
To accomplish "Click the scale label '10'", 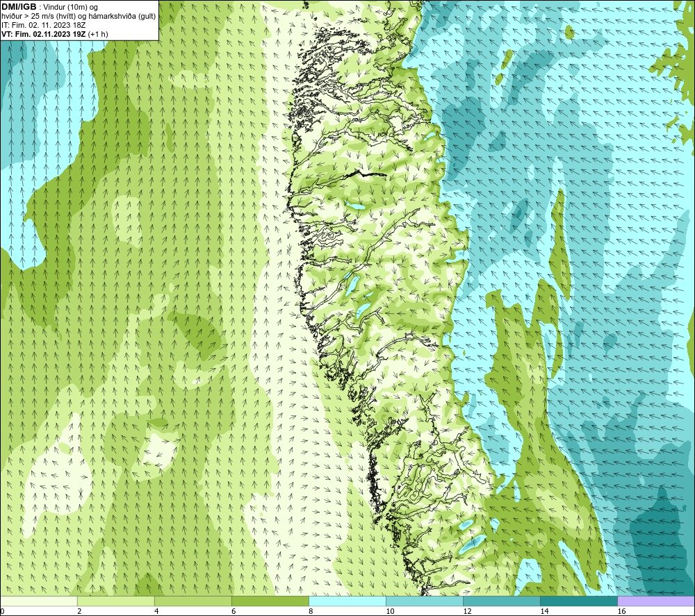I will tap(390, 612).
